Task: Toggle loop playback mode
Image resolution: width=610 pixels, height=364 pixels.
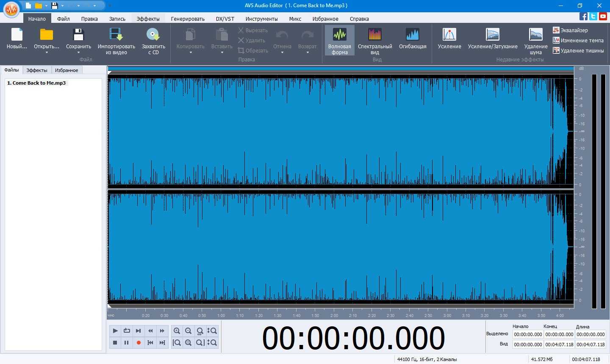Action: 127,331
